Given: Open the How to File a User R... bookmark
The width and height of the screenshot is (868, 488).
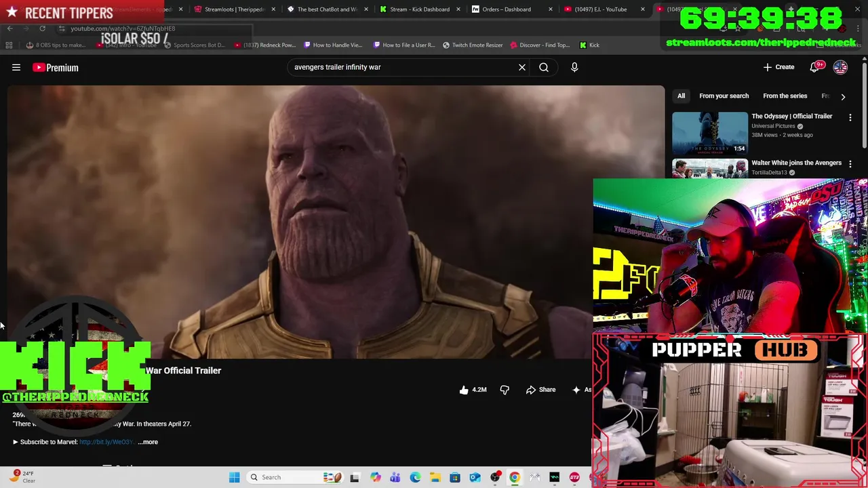Looking at the screenshot, I should tap(403, 45).
